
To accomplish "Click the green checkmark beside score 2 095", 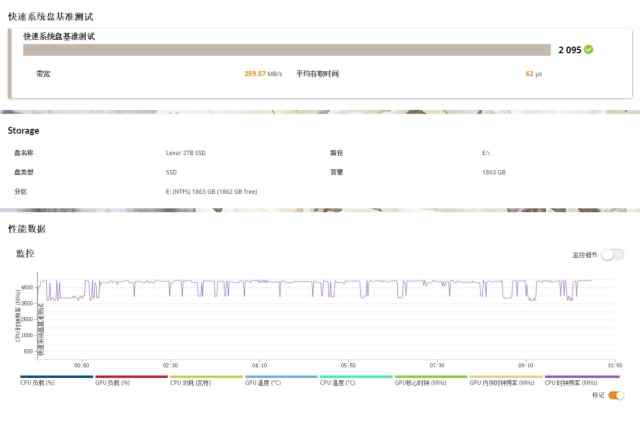I will pyautogui.click(x=589, y=49).
